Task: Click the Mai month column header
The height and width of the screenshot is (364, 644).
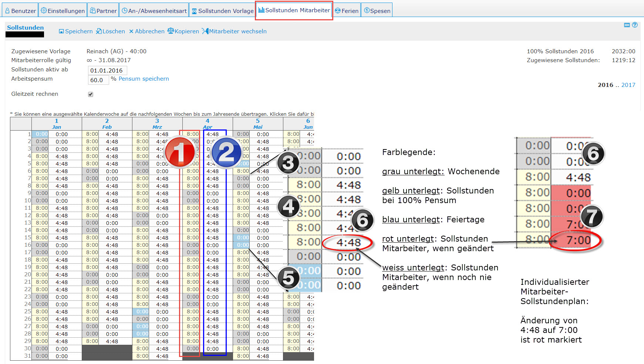Action: pos(258,127)
